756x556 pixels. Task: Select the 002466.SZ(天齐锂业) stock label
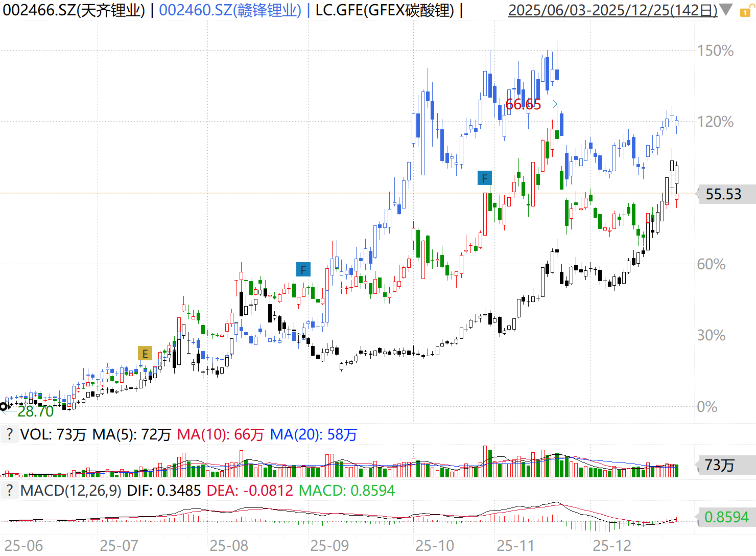[74, 10]
